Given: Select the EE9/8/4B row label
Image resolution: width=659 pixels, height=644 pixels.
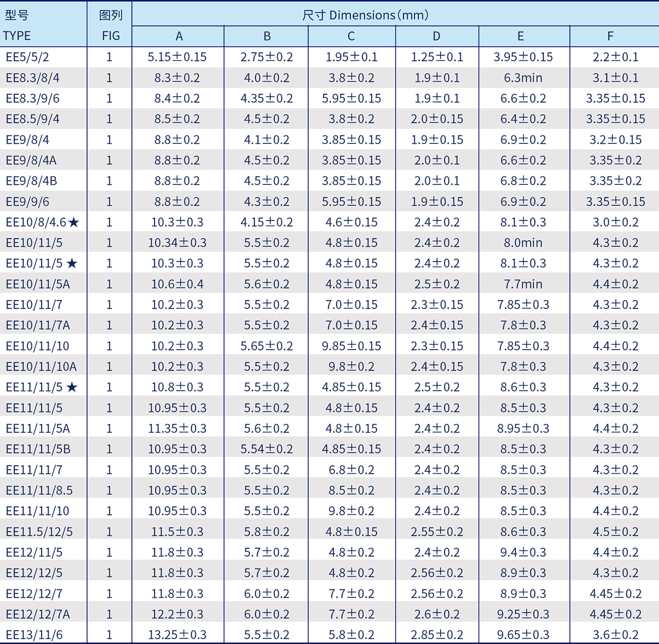Looking at the screenshot, I should [x=31, y=181].
